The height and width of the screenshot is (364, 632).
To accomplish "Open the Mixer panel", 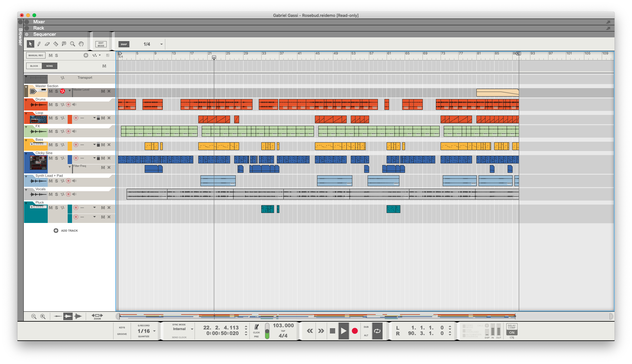I will pos(39,22).
